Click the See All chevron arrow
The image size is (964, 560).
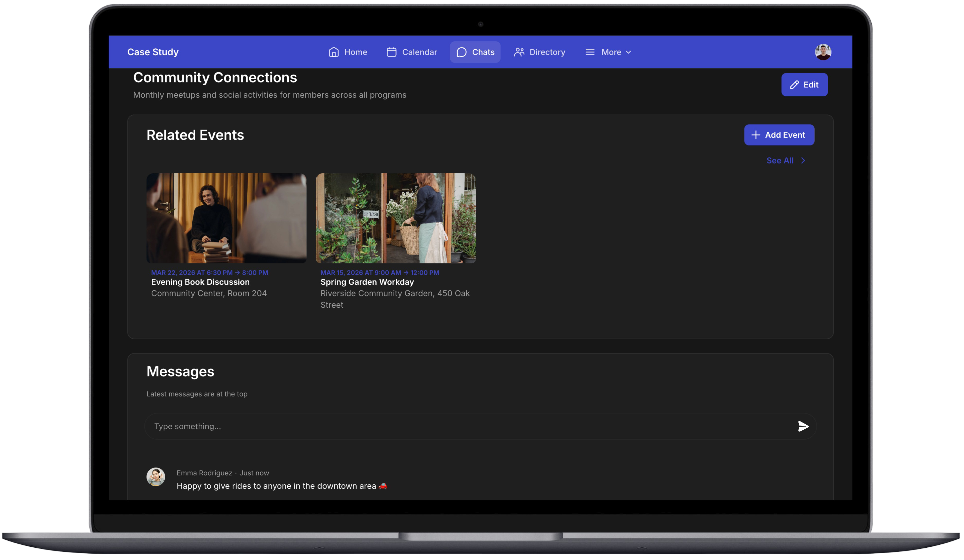pyautogui.click(x=803, y=161)
